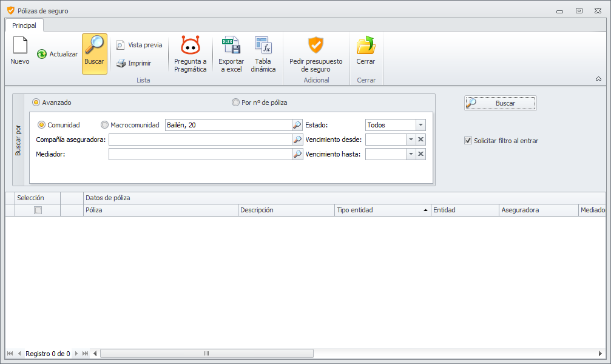The width and height of the screenshot is (611, 364).
Task: Maximize the Pólizas de seguro window
Action: (579, 11)
